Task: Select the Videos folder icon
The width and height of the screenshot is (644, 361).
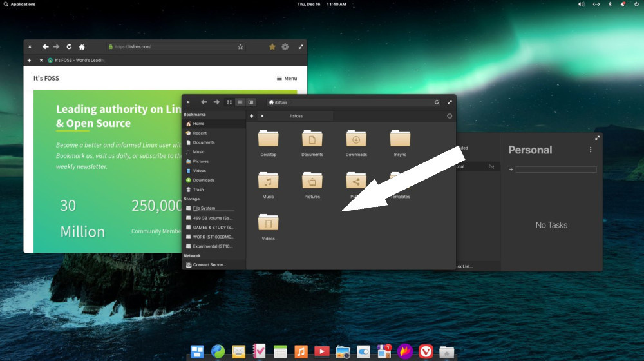Action: coord(268,222)
